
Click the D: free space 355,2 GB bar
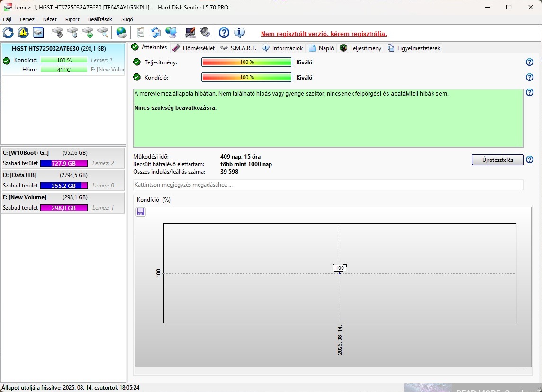(64, 186)
